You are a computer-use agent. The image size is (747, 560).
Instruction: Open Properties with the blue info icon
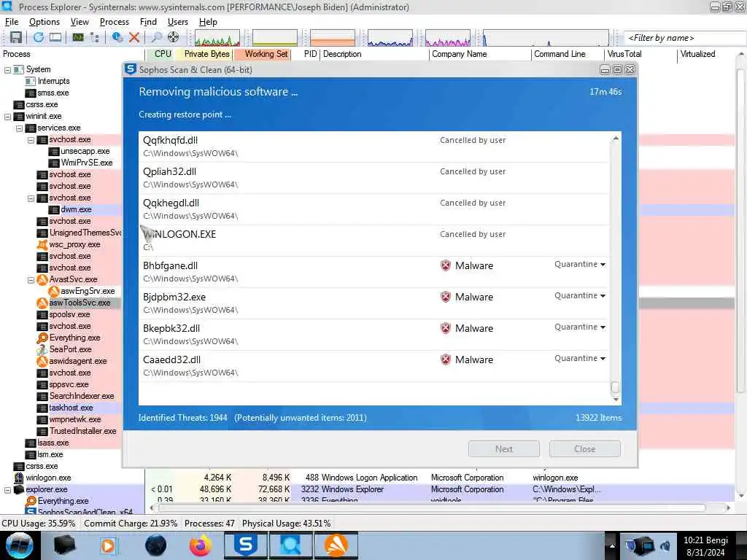pyautogui.click(x=117, y=38)
